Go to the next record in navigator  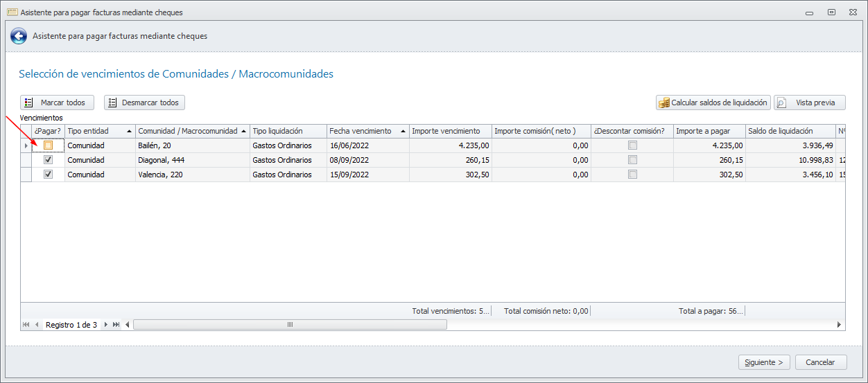click(x=106, y=324)
